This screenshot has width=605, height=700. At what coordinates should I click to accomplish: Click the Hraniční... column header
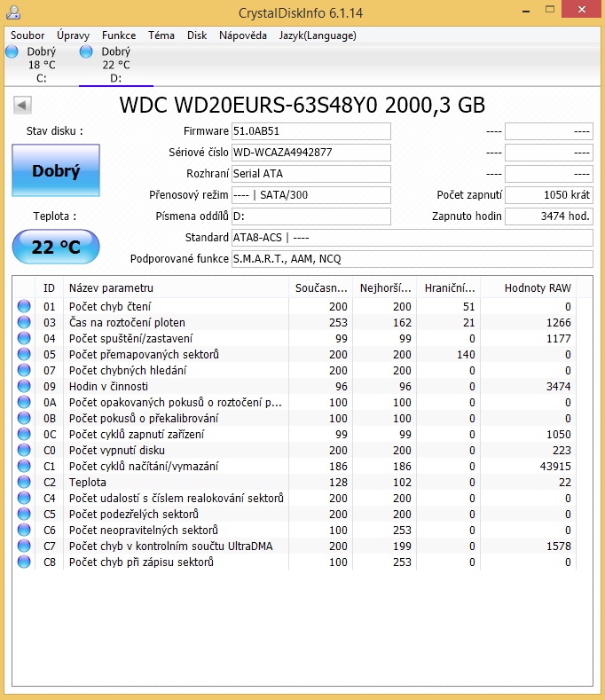click(x=448, y=288)
